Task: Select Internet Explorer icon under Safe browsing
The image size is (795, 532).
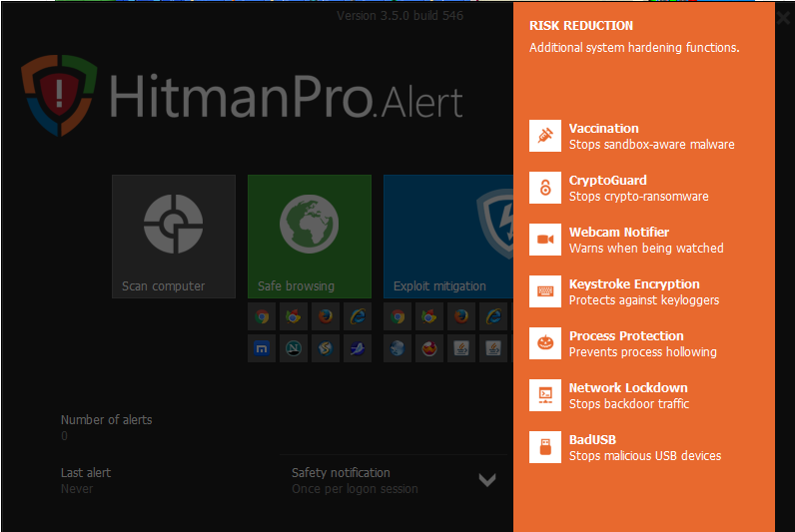Action: tap(358, 316)
